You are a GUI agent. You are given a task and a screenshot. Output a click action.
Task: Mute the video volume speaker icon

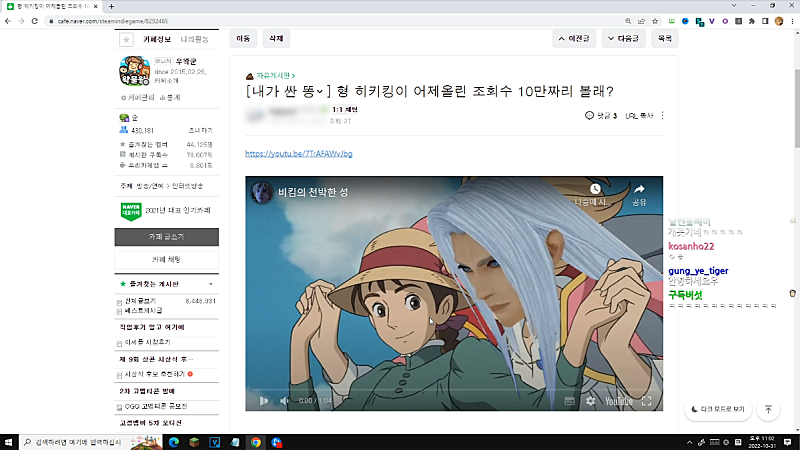pyautogui.click(x=284, y=401)
